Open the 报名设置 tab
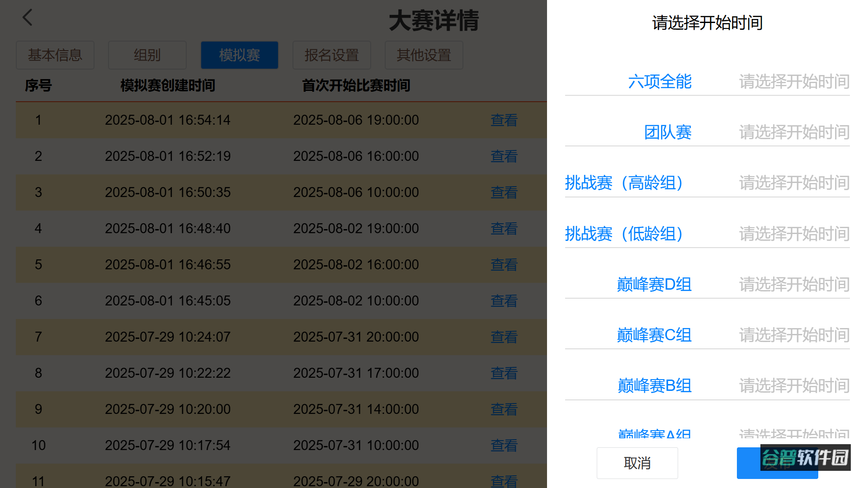 (x=332, y=55)
